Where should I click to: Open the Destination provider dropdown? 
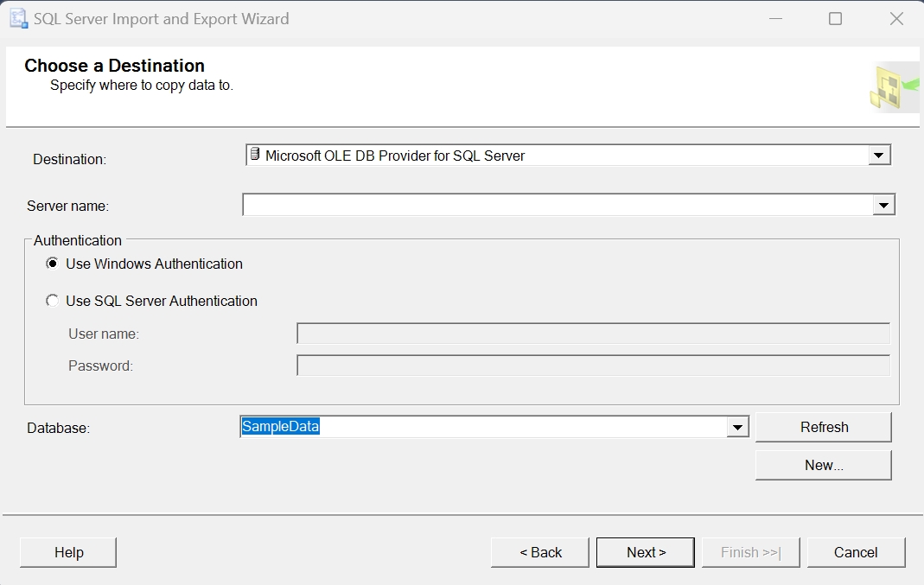880,155
